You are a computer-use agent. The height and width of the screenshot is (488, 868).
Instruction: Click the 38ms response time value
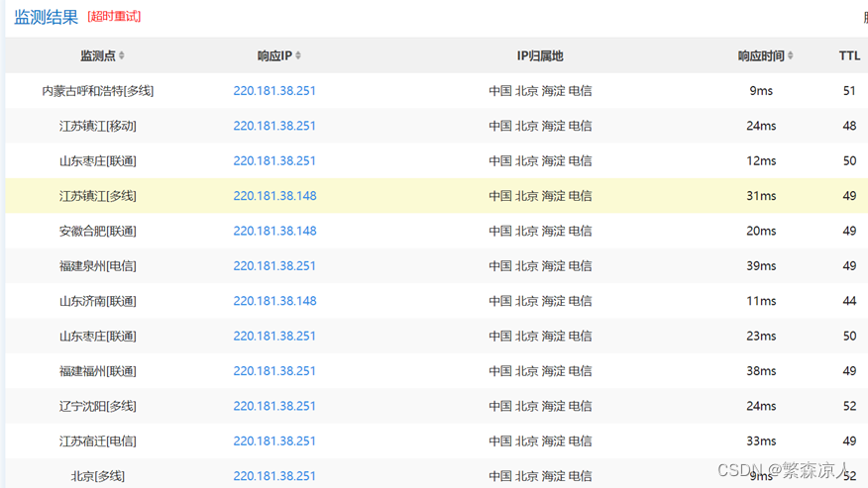pyautogui.click(x=761, y=371)
